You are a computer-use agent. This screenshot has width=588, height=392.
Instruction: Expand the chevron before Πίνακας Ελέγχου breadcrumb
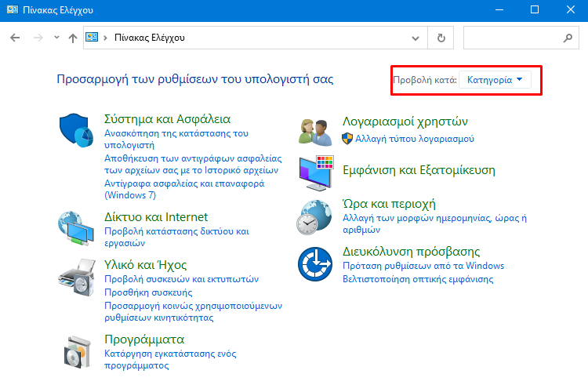(x=105, y=38)
